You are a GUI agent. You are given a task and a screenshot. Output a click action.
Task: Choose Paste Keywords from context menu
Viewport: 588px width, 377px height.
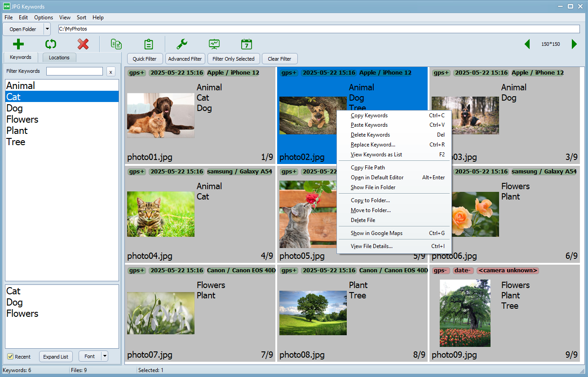(x=394, y=125)
